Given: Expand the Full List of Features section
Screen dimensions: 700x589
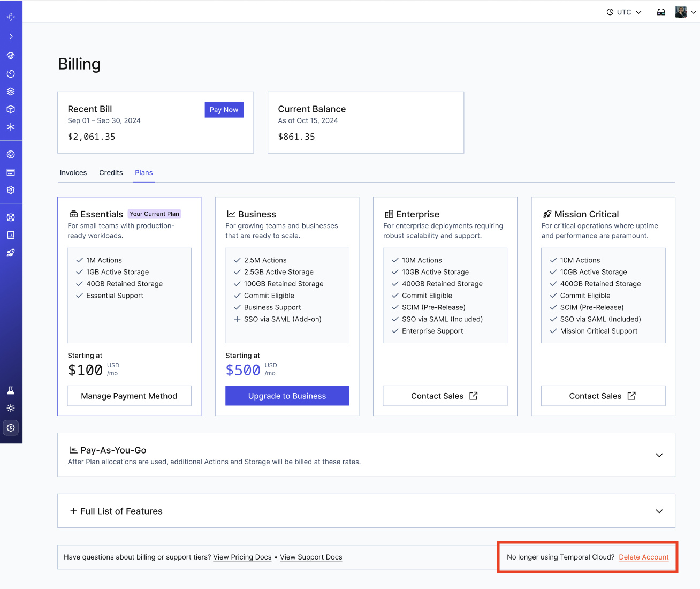Looking at the screenshot, I should (659, 511).
